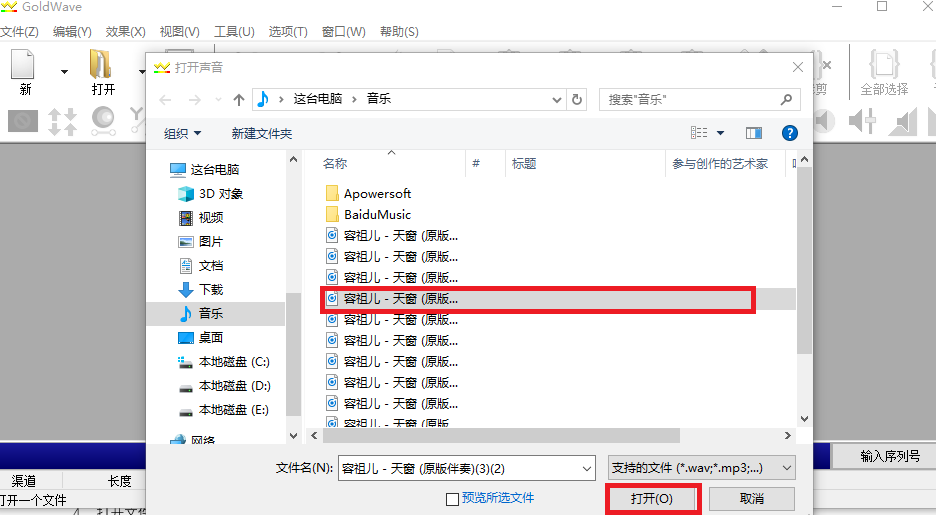
Task: Select 音乐 in the navigation tree
Action: pyautogui.click(x=216, y=313)
